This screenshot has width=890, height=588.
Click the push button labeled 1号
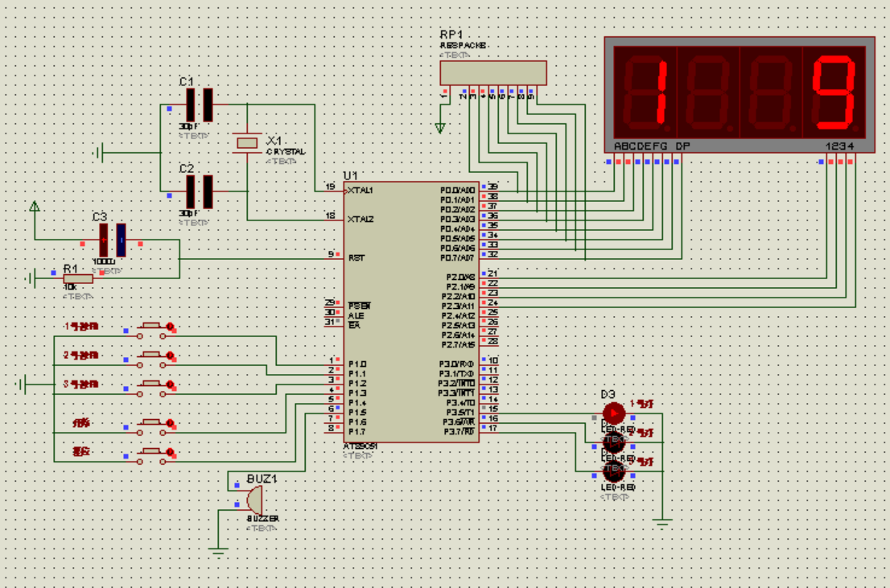point(151,331)
